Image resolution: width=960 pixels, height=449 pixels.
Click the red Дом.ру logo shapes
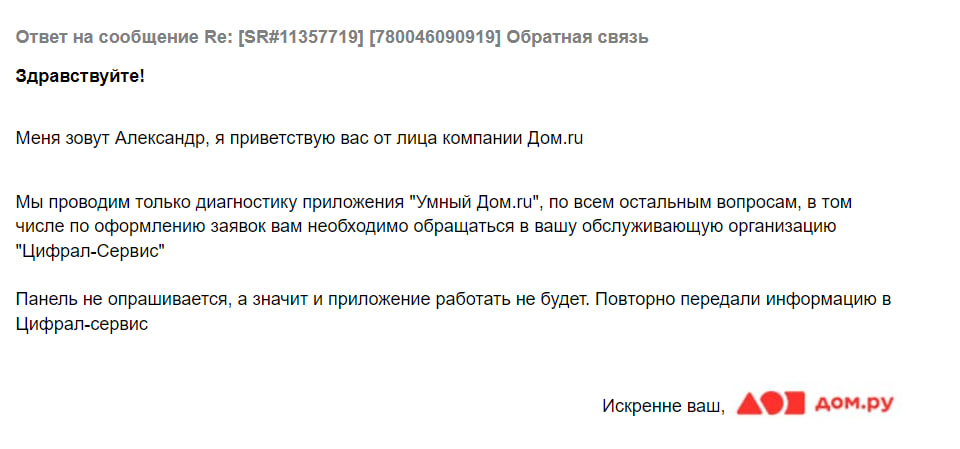pyautogui.click(x=770, y=404)
